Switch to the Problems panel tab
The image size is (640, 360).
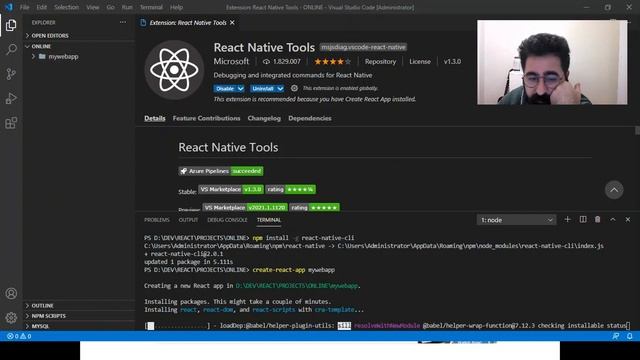(157, 220)
